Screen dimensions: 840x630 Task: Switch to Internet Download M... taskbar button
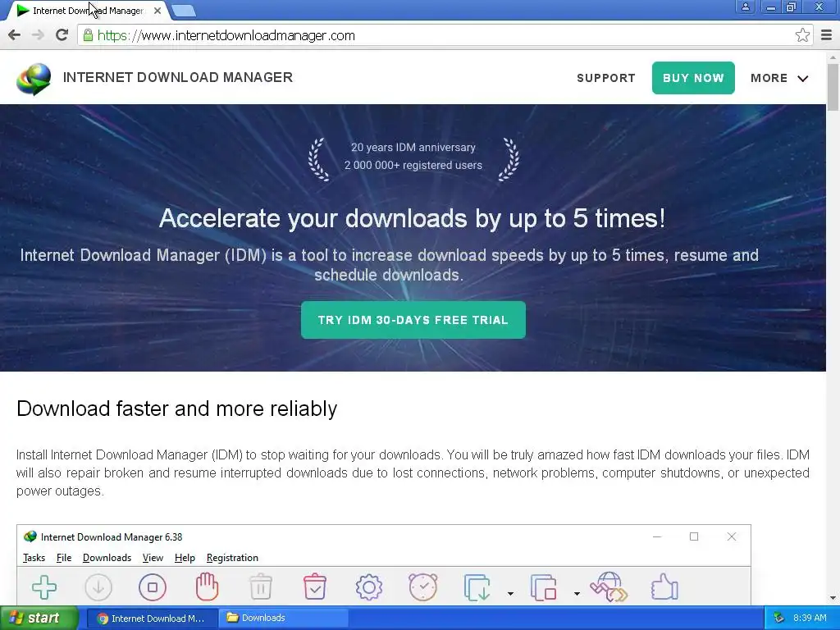(x=151, y=619)
